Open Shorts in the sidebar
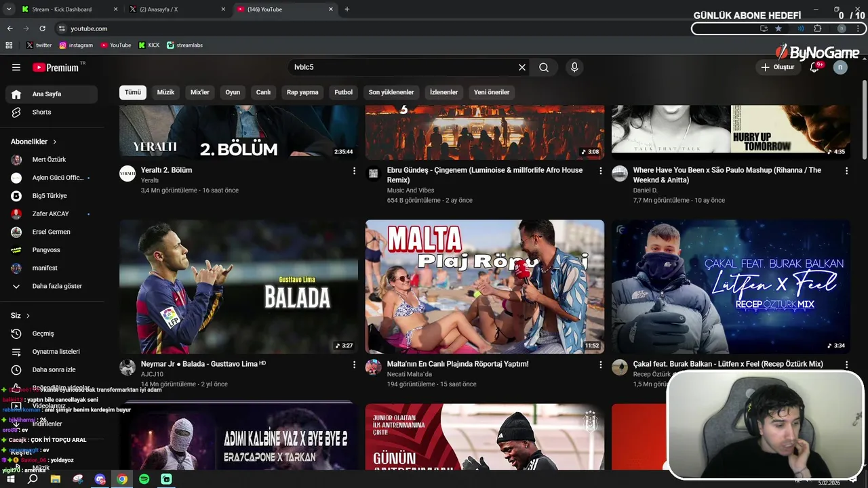868x488 pixels. click(52, 113)
